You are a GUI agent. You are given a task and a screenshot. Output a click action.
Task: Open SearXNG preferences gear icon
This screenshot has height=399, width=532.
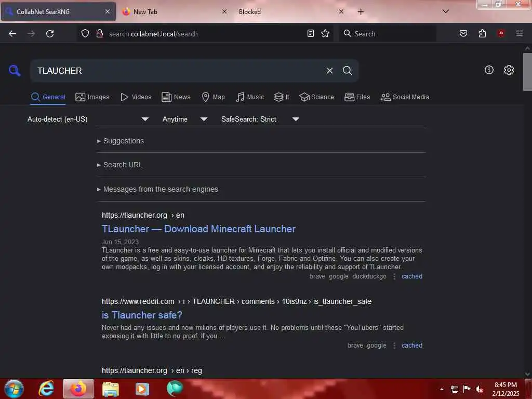tap(509, 70)
